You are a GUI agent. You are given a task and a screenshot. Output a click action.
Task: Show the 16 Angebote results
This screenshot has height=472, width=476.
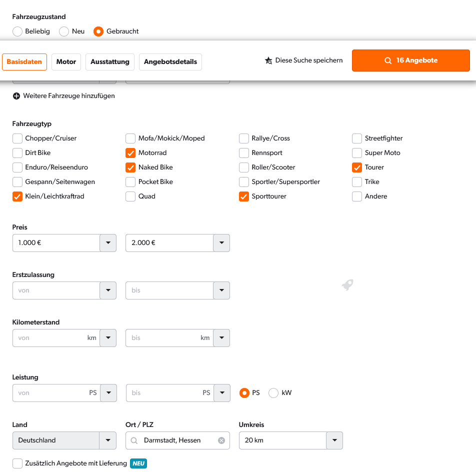(410, 60)
